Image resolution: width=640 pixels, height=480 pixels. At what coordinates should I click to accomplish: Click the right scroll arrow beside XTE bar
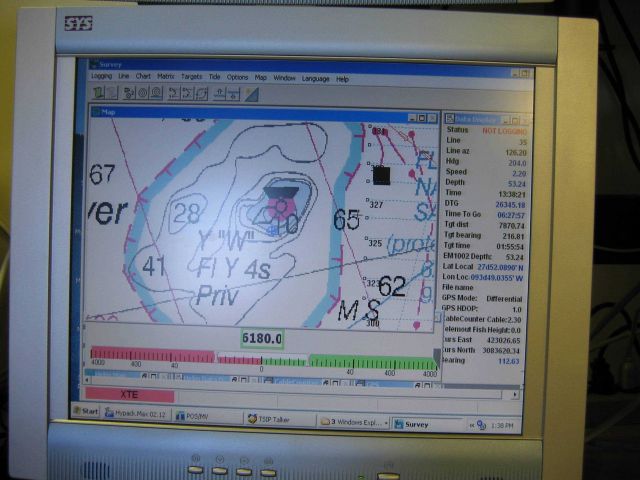(515, 395)
